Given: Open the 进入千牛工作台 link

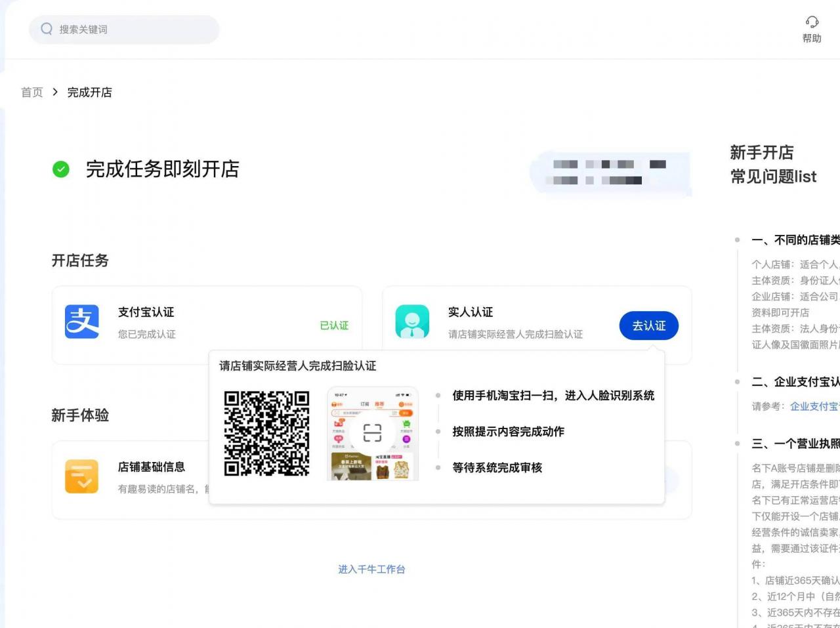Looking at the screenshot, I should pyautogui.click(x=372, y=570).
